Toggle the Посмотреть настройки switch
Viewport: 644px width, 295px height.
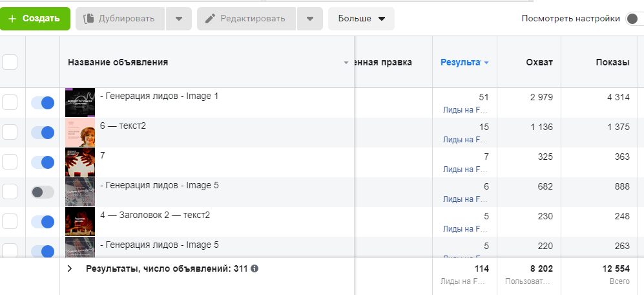click(x=634, y=19)
